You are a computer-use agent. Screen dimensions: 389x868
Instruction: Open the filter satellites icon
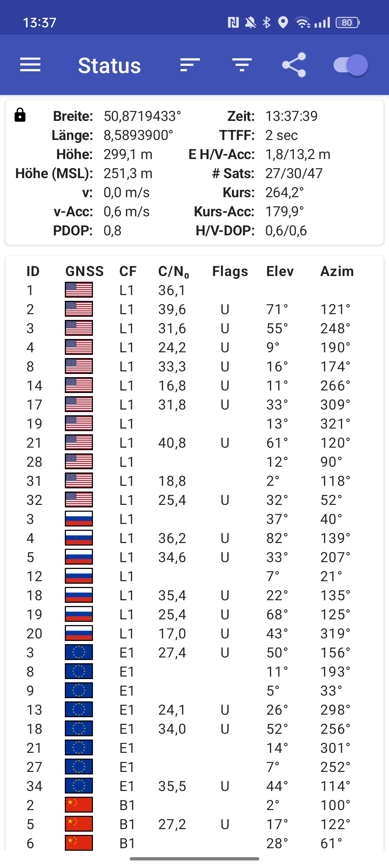242,65
